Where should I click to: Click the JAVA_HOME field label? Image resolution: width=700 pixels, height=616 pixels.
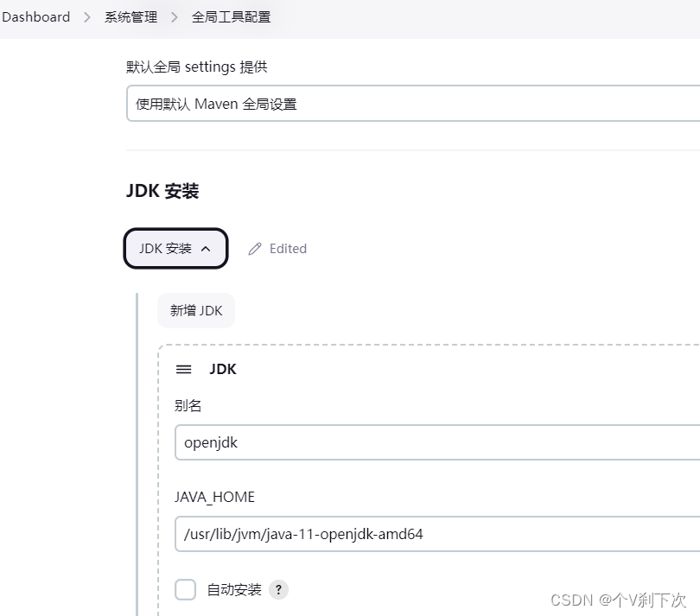[x=214, y=497]
